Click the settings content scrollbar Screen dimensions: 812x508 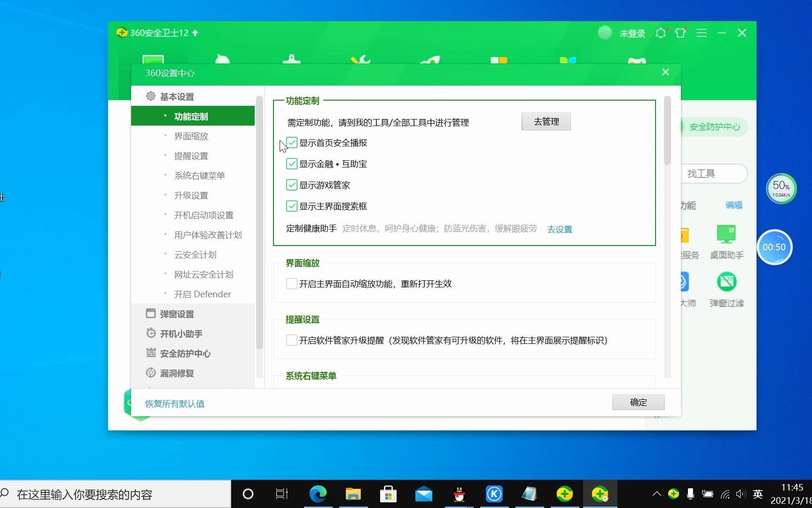pos(667,130)
